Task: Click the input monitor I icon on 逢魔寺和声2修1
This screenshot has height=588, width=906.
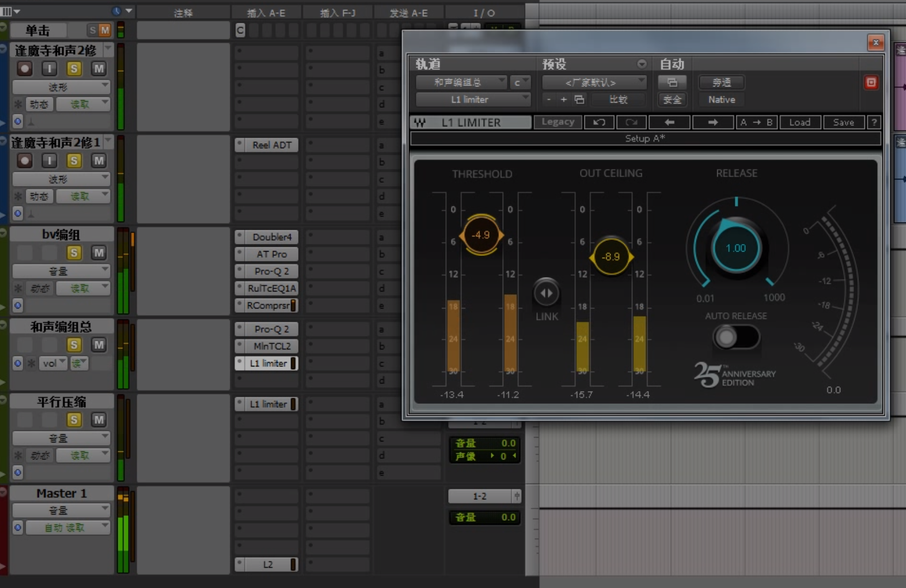Action: coord(49,160)
